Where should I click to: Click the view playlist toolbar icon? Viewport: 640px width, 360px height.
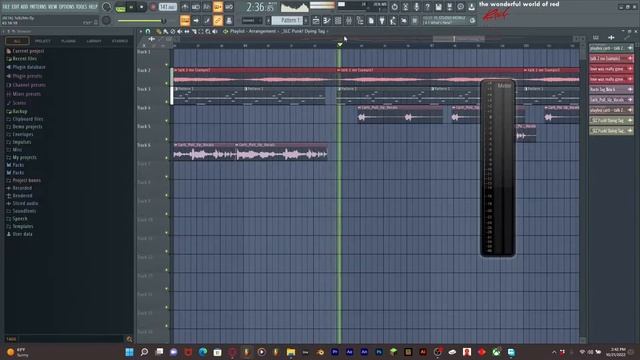click(x=316, y=20)
